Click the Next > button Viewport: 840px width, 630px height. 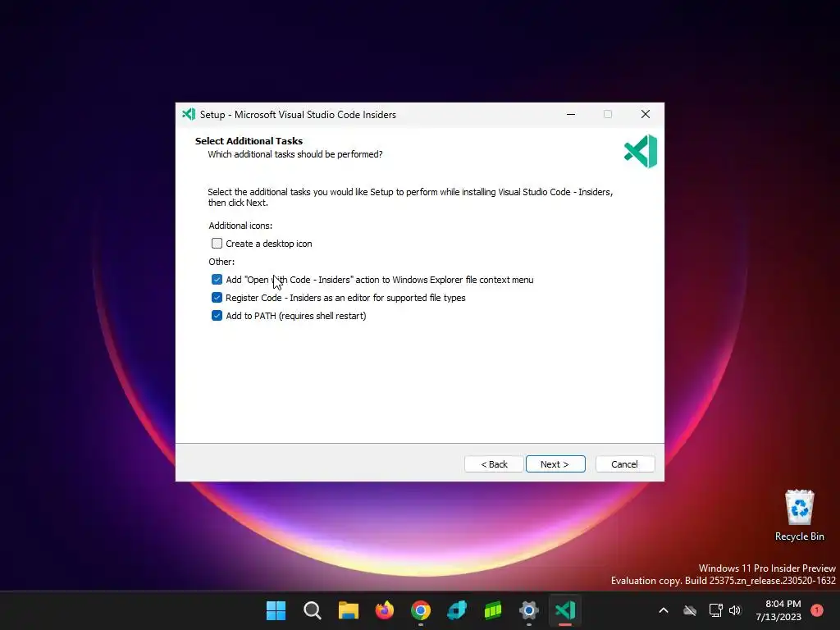pyautogui.click(x=555, y=464)
